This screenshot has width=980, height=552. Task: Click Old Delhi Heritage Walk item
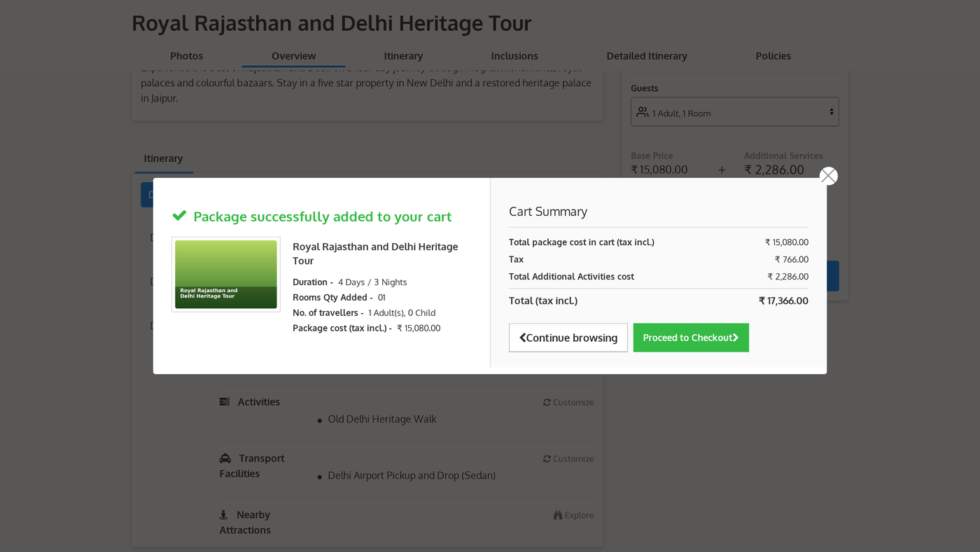pos(382,419)
